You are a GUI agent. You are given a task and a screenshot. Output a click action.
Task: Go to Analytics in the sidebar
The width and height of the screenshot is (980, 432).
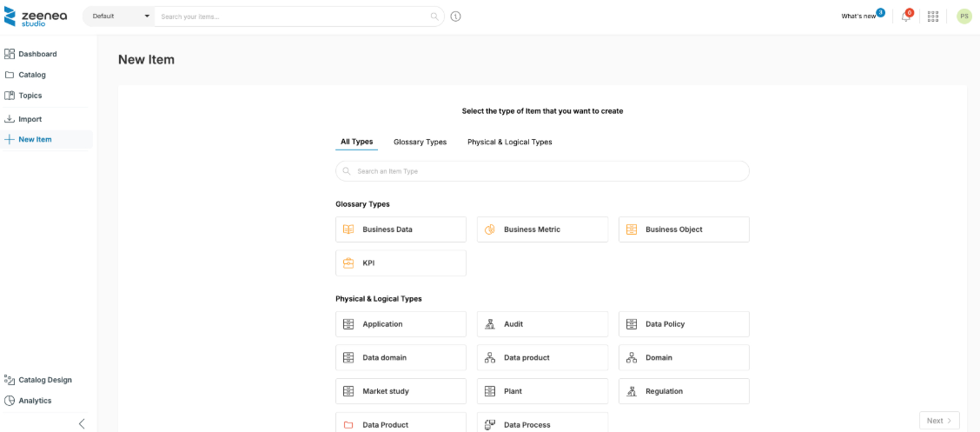click(35, 401)
